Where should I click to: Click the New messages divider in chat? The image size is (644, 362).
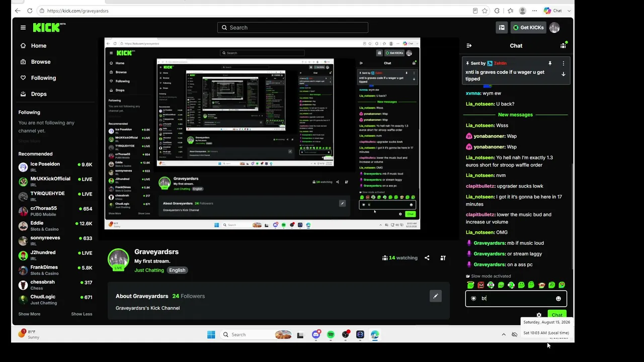[515, 115]
